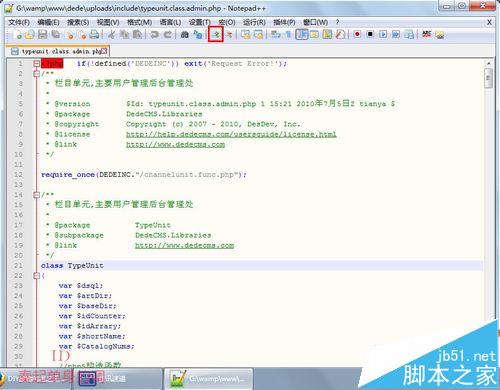
Task: Click the Zoom In toolbar icon
Action: (x=216, y=34)
